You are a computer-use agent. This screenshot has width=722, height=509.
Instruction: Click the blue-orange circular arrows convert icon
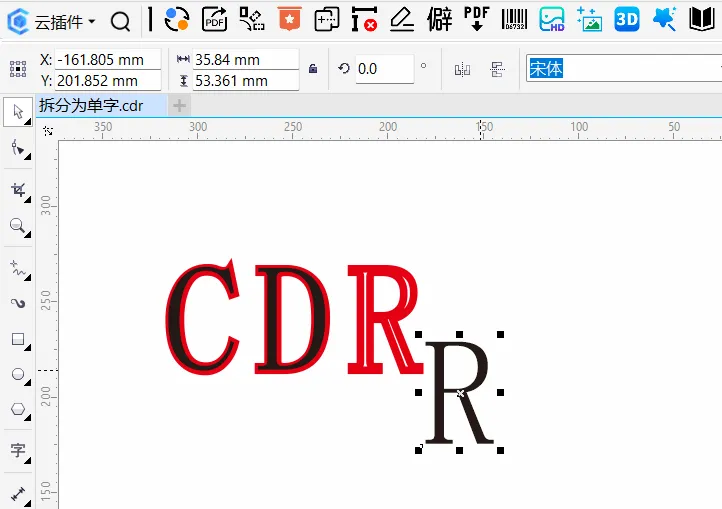coord(177,19)
